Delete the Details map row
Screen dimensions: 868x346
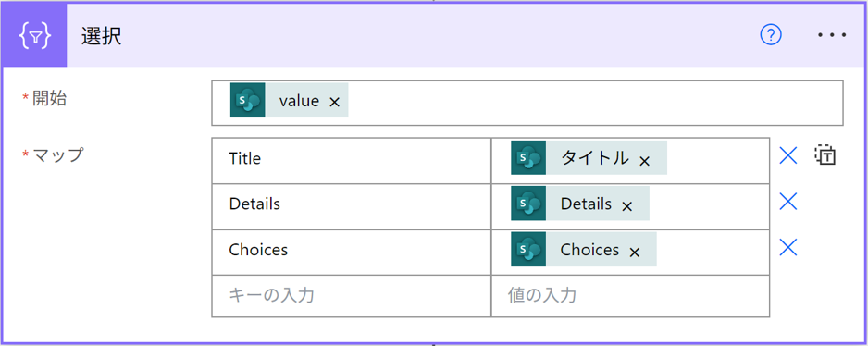pyautogui.click(x=787, y=202)
